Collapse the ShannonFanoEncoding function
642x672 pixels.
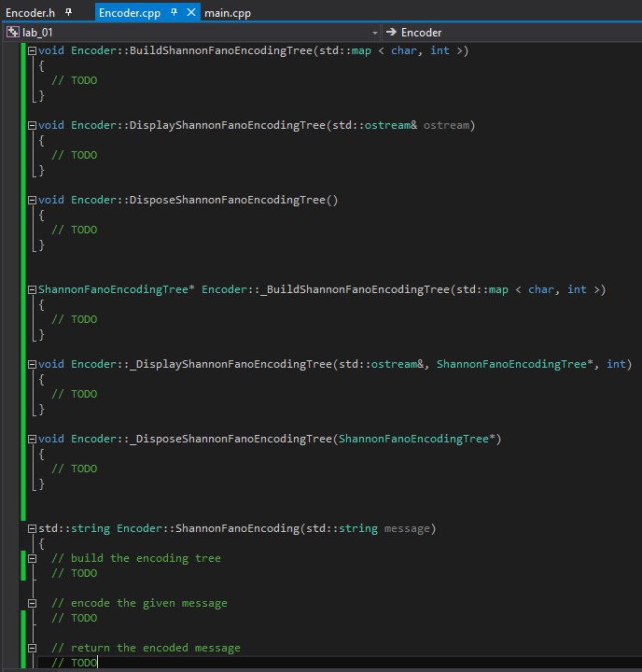coord(32,529)
